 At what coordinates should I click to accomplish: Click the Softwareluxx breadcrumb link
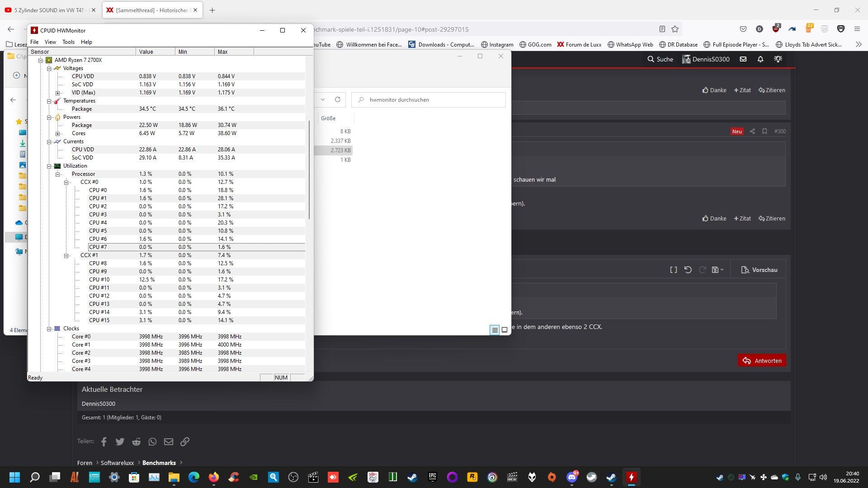117,463
